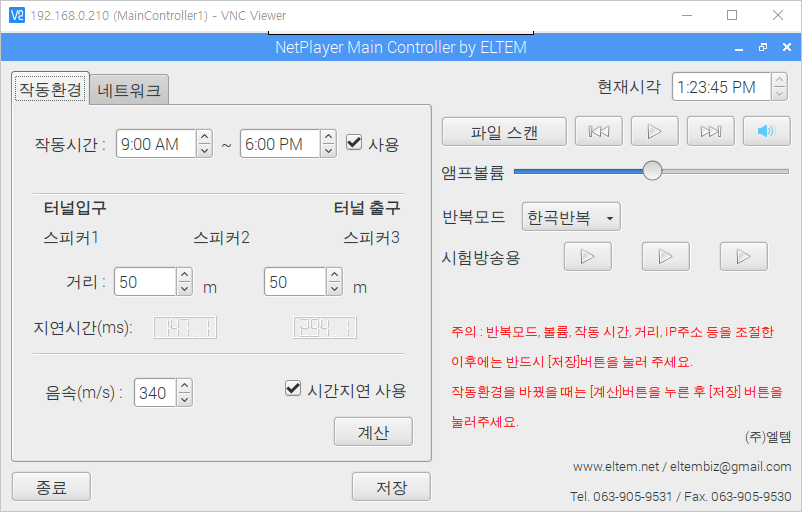This screenshot has height=512, width=802.
Task: Toggle the blue speaker mute icon
Action: (766, 131)
